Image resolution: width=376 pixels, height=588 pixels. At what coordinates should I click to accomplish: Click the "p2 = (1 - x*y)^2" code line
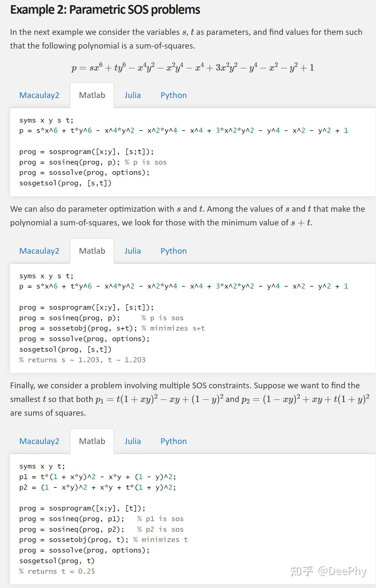97,487
